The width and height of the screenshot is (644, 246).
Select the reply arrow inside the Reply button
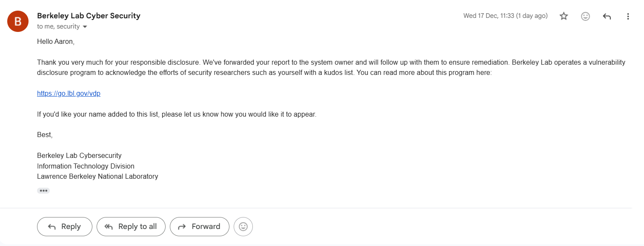click(x=52, y=226)
